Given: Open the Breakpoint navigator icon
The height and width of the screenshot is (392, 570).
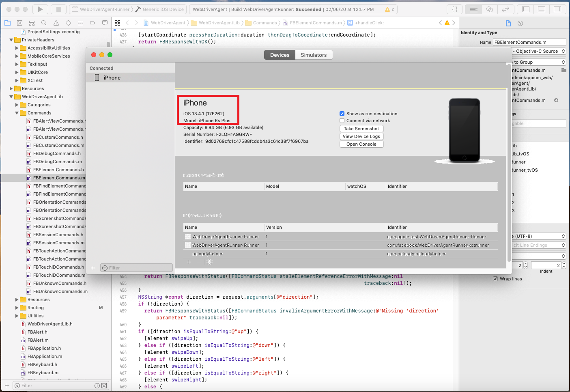Looking at the screenshot, I should [x=92, y=23].
